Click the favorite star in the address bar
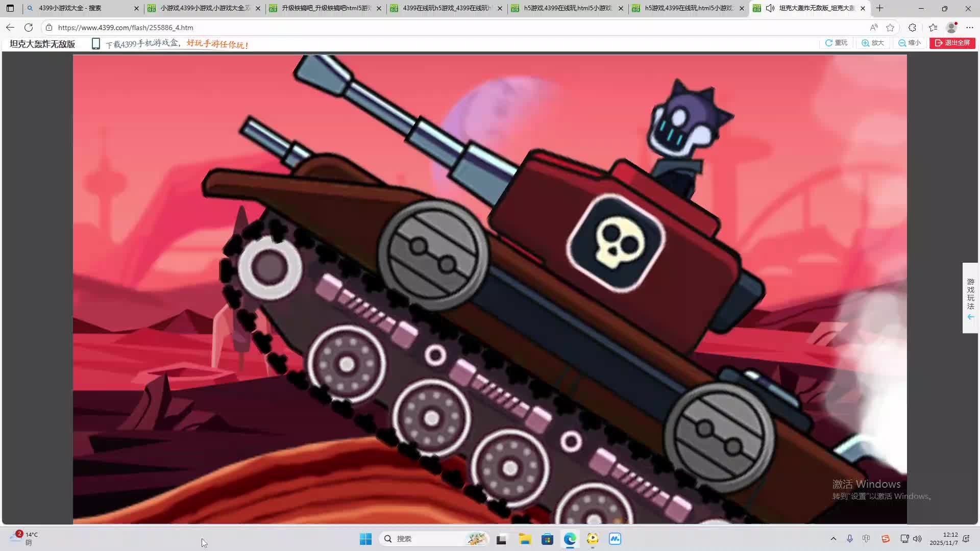Screen dimensions: 980x551 pos(890,28)
